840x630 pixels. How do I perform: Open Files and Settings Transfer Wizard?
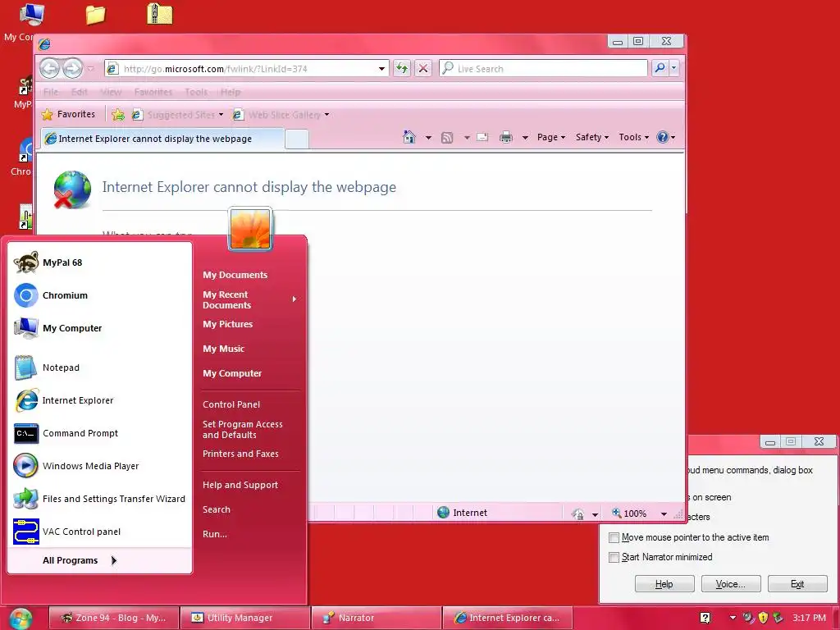[x=99, y=499]
